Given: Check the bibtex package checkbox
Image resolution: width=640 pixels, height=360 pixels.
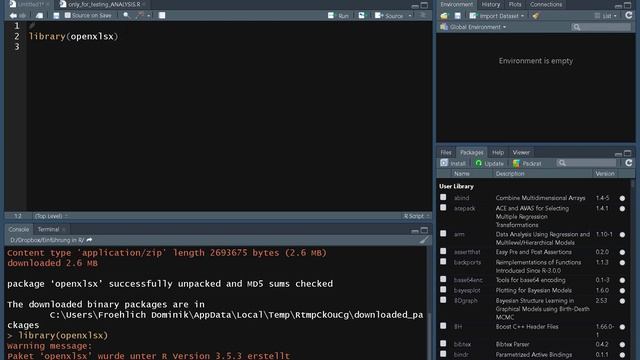Looking at the screenshot, I should (x=443, y=344).
